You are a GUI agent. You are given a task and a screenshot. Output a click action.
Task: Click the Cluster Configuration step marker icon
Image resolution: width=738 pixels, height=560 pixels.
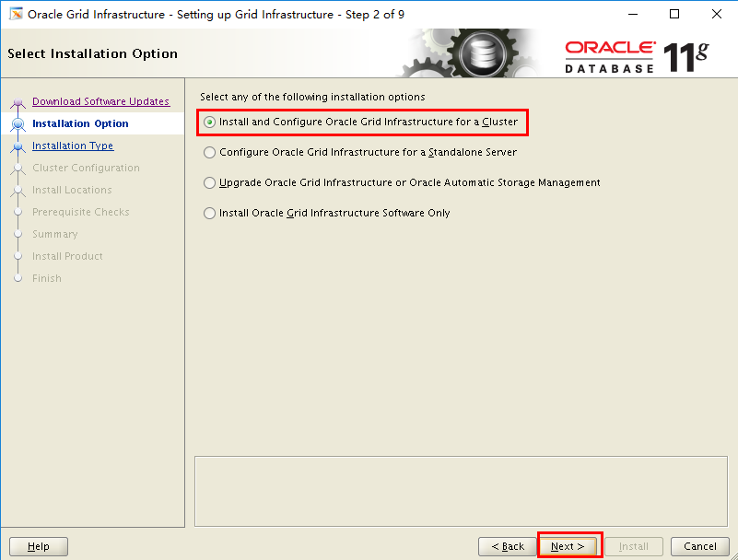click(18, 168)
